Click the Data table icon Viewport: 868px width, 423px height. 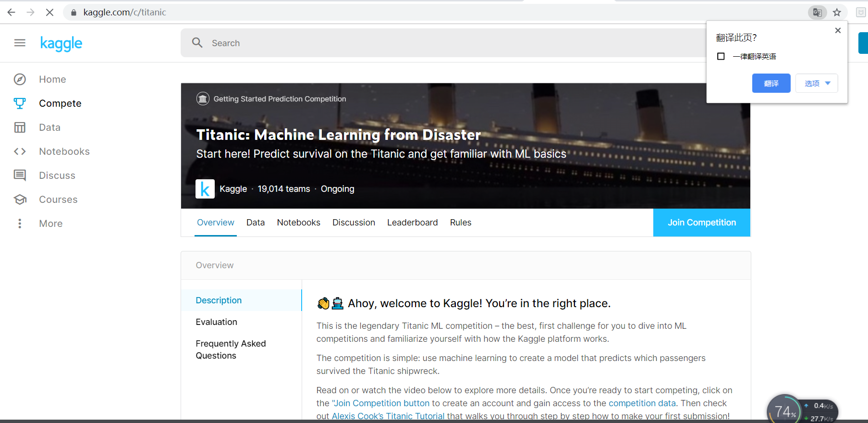20,127
